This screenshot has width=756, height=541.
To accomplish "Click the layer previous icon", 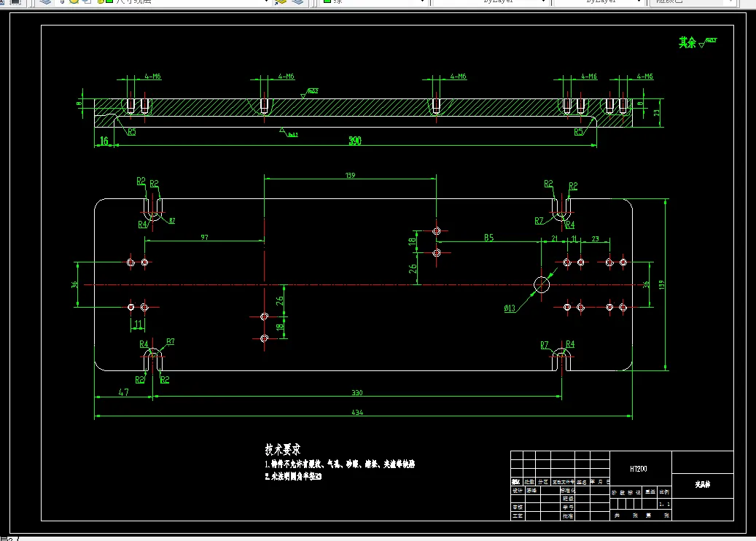I will [297, 2].
